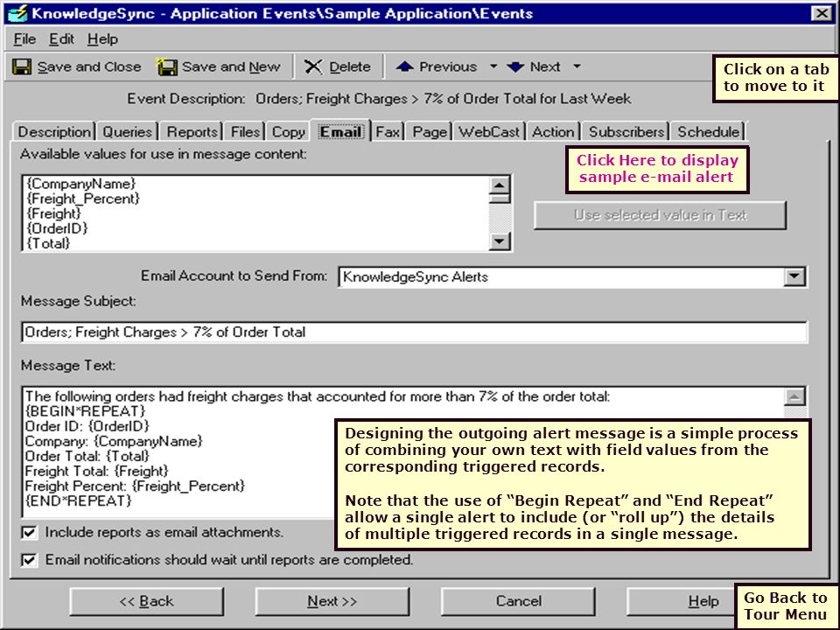The width and height of the screenshot is (840, 630).
Task: Open the Edit menu
Action: click(61, 39)
